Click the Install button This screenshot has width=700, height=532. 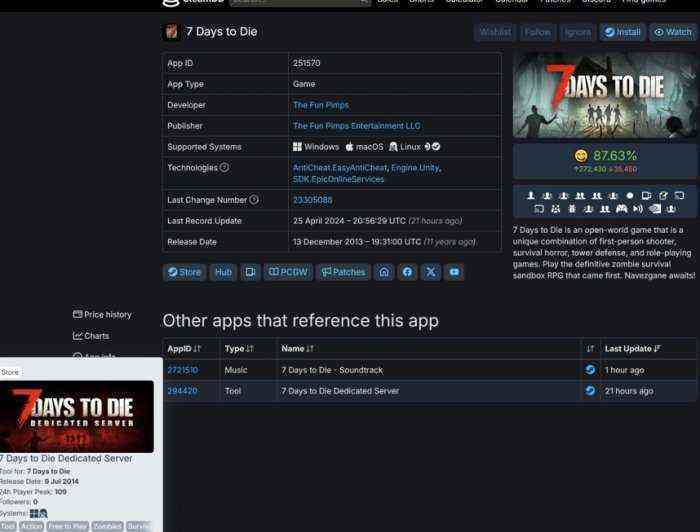[622, 32]
